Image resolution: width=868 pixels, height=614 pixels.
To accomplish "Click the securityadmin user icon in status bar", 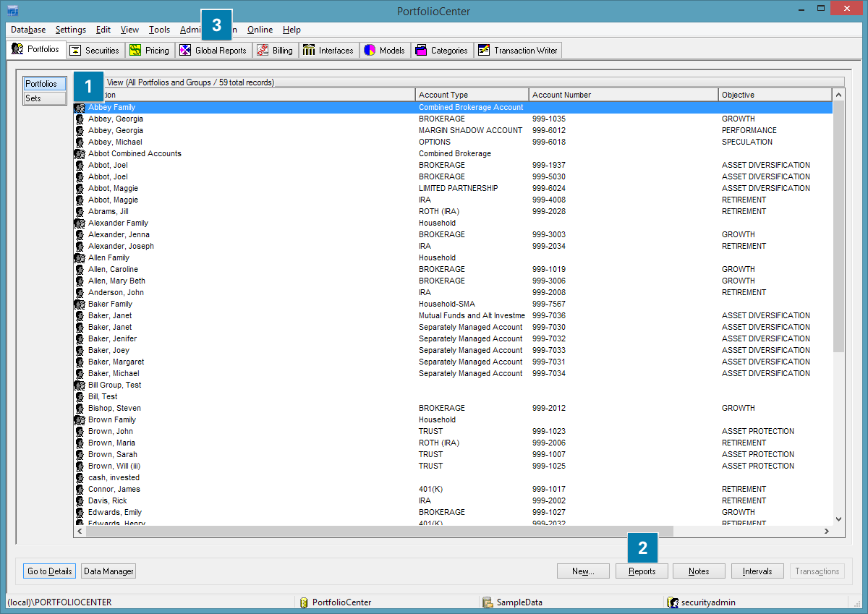I will tap(673, 602).
